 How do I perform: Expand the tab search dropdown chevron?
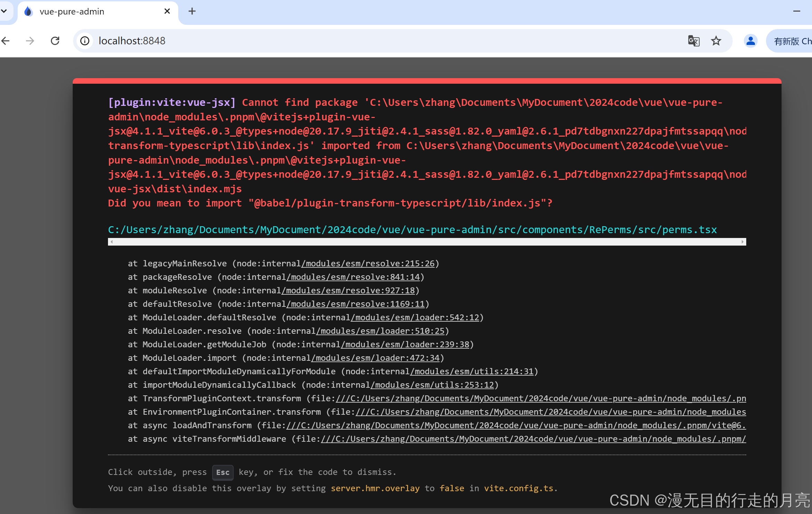click(x=4, y=11)
